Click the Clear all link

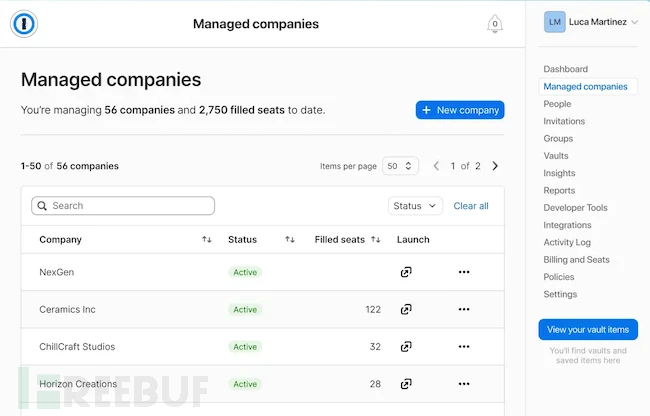coord(471,206)
